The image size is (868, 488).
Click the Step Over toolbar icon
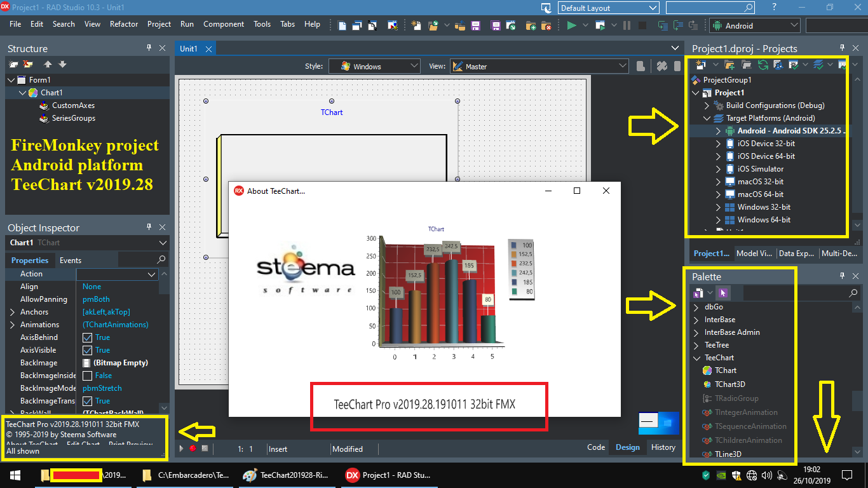tap(678, 25)
